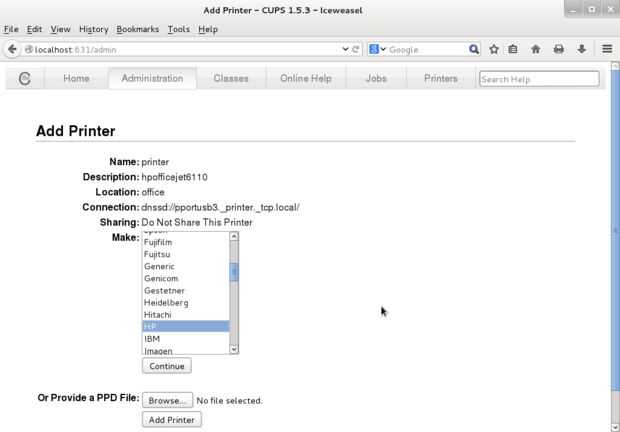Viewport: 620px width, 432px height.
Task: Open the downloads arrow icon
Action: [x=582, y=49]
